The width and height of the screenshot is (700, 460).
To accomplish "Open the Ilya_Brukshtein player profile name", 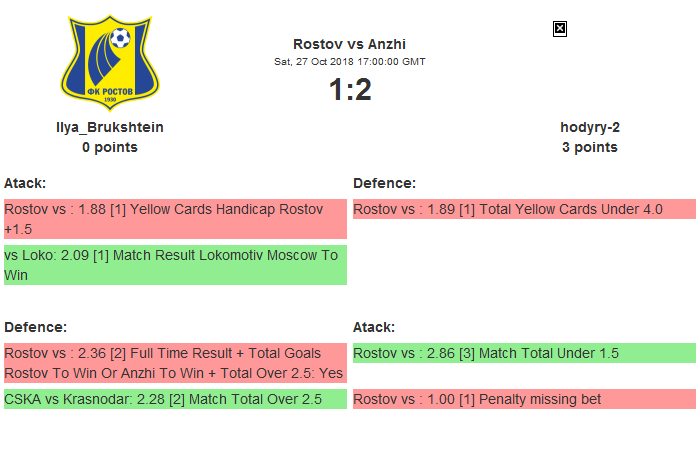I will coord(110,127).
